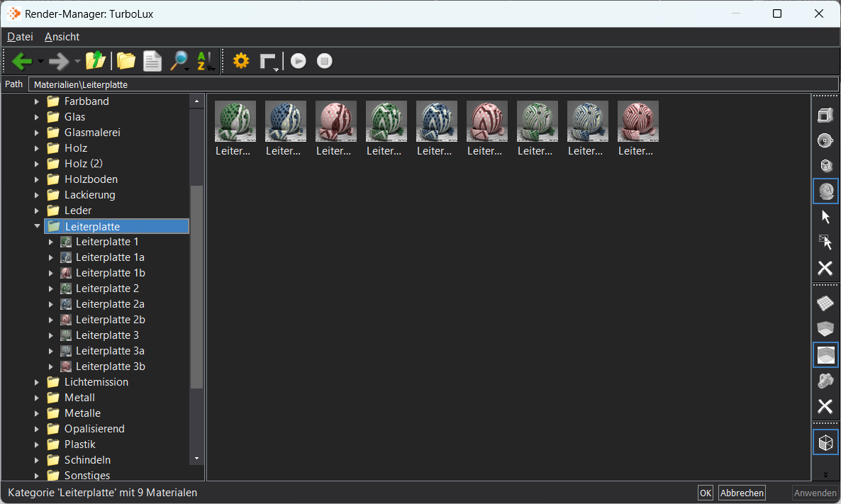Expand the Leiterplatte 1a tree node
This screenshot has width=841, height=504.
point(51,257)
